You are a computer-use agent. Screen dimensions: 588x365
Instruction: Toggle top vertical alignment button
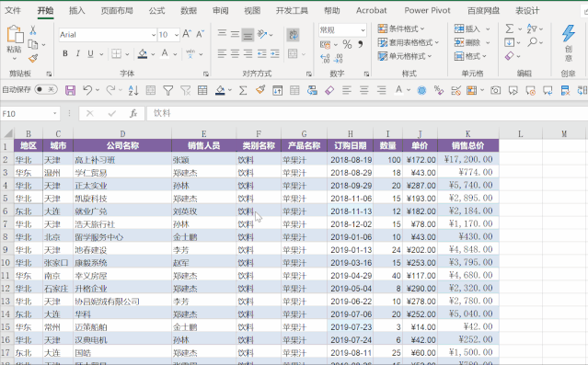click(222, 34)
